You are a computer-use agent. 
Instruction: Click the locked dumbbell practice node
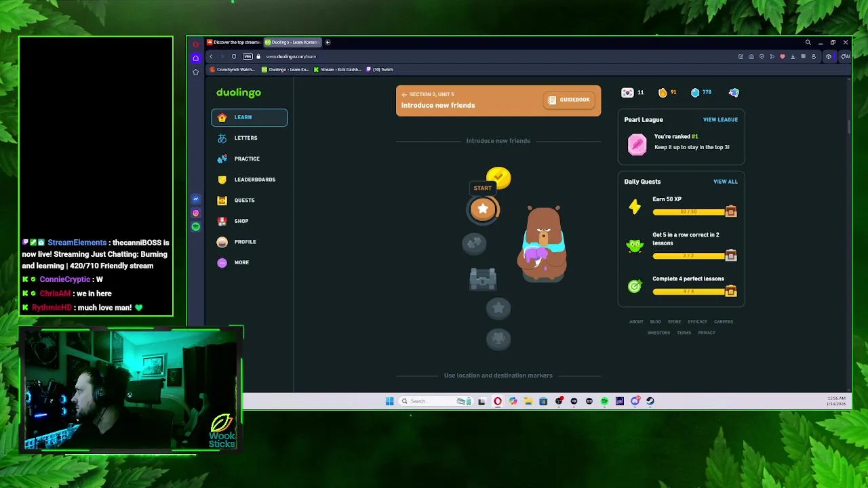[x=474, y=243]
